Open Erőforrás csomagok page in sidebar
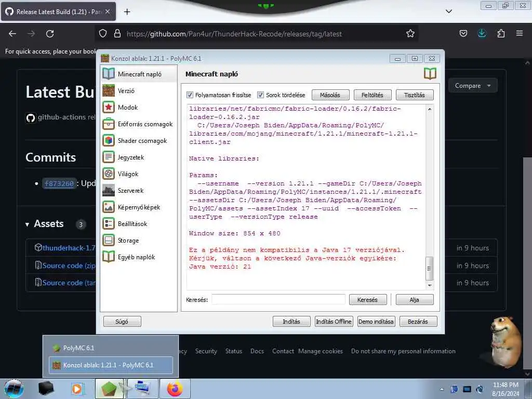 pyautogui.click(x=139, y=124)
